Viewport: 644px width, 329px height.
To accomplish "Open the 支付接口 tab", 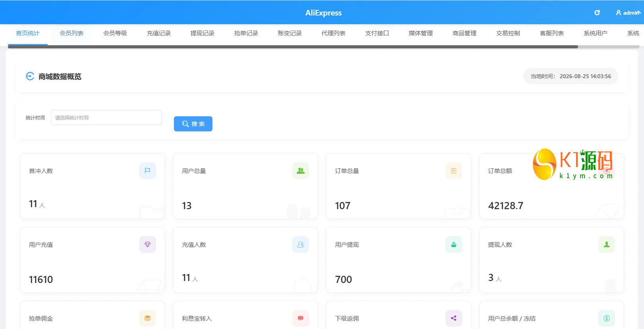I will 377,33.
